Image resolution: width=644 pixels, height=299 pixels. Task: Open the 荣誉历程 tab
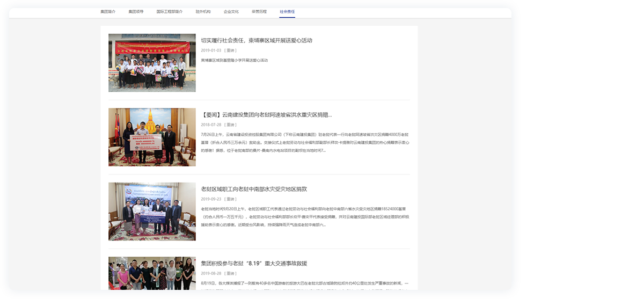coord(259,11)
